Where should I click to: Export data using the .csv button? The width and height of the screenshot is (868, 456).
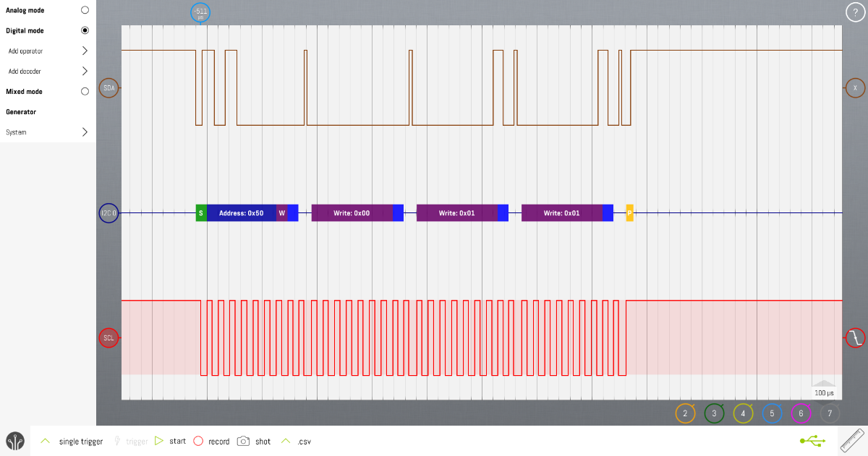[x=305, y=441]
